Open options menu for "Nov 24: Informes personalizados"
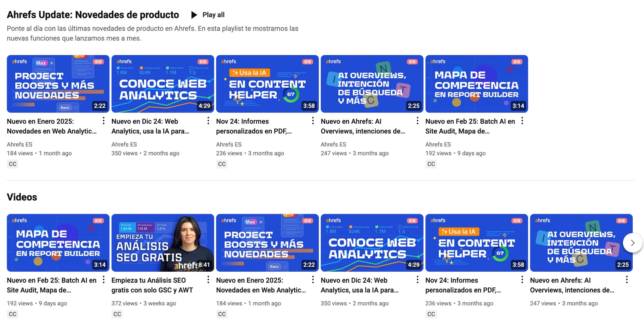The width and height of the screenshot is (644, 328). click(313, 121)
